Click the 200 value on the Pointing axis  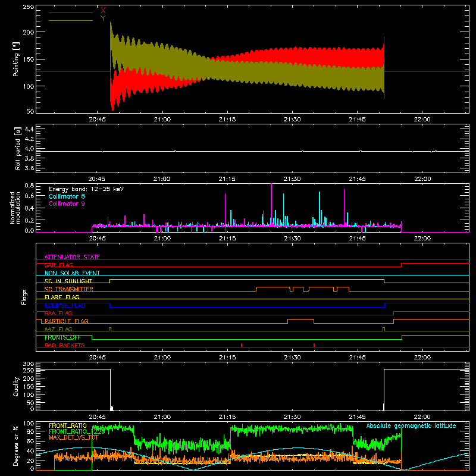tap(29, 32)
